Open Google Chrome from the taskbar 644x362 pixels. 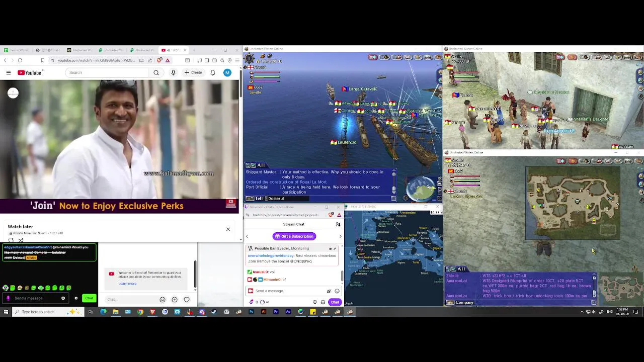[140, 312]
